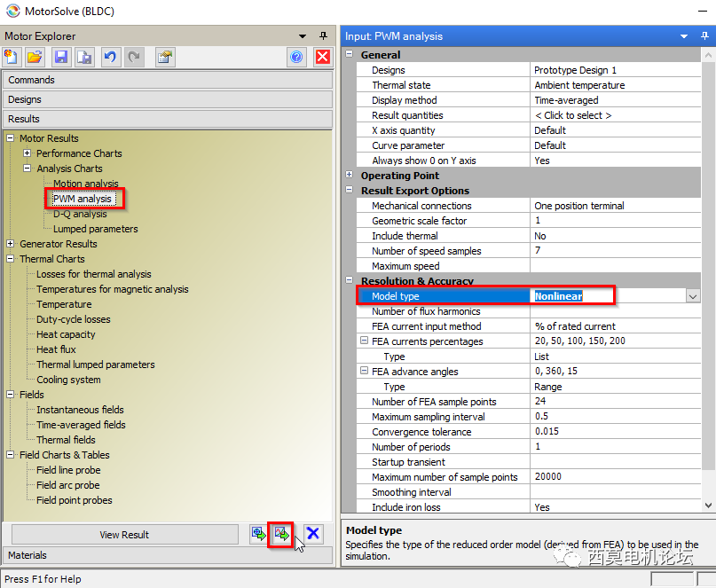Viewport: 716px width, 588px height.
Task: Select Motion analysis in the tree
Action: 86,184
